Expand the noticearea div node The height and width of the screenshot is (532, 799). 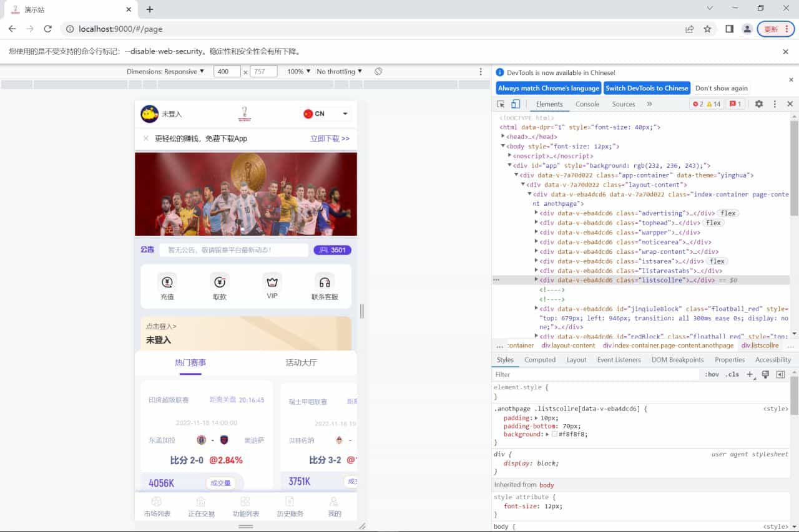(536, 242)
